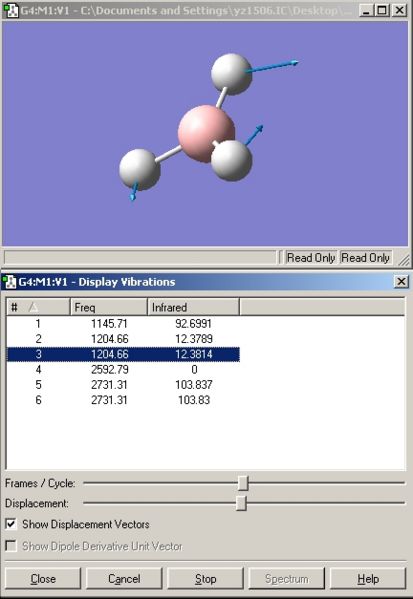This screenshot has height=599, width=413.
Task: Select highlighted vibration mode 3 row
Action: coord(123,354)
